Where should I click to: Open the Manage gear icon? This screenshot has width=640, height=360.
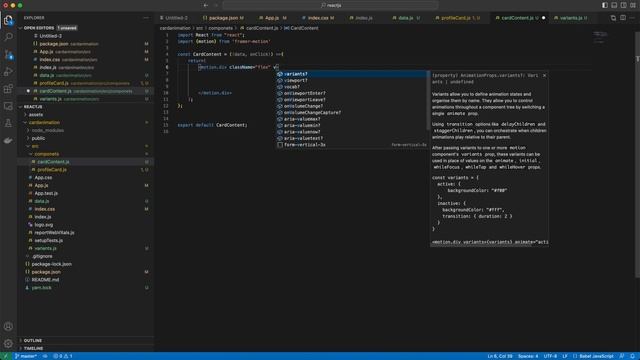tap(8, 343)
